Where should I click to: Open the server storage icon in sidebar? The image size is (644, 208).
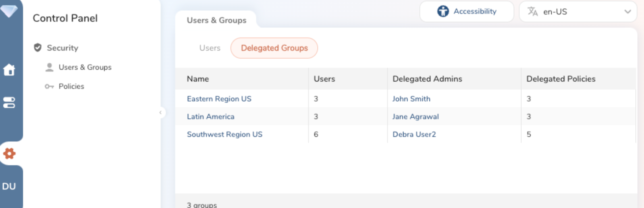coord(9,102)
